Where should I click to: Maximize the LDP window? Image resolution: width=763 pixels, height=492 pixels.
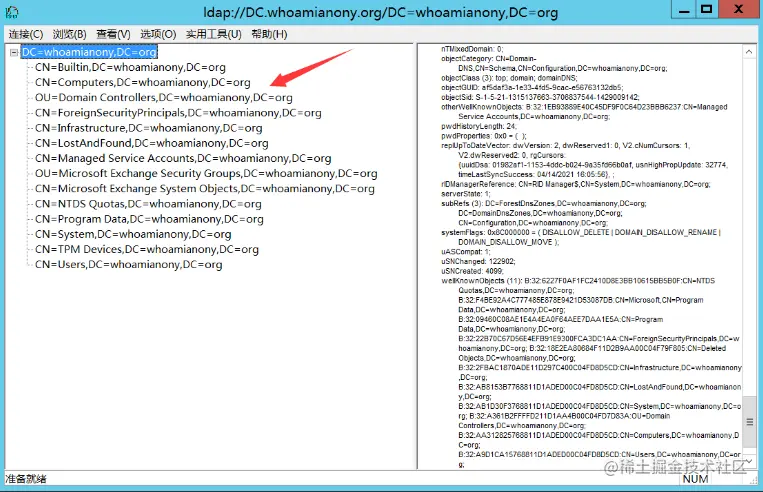point(707,10)
